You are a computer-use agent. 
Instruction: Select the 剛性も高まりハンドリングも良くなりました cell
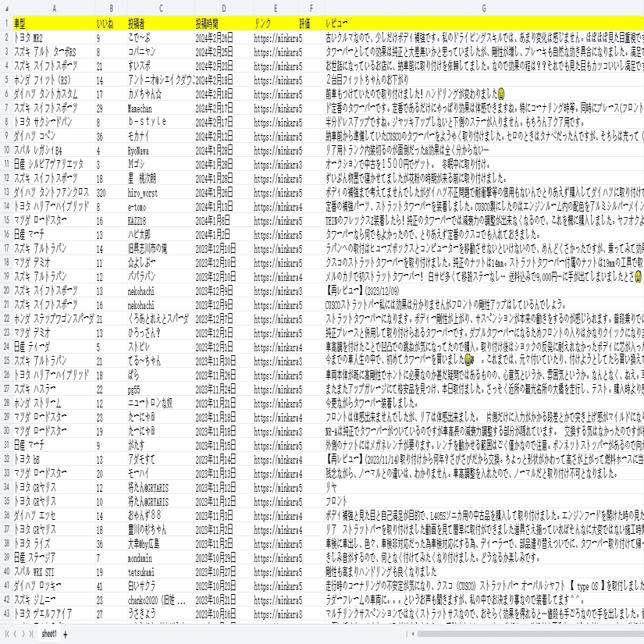click(484, 571)
